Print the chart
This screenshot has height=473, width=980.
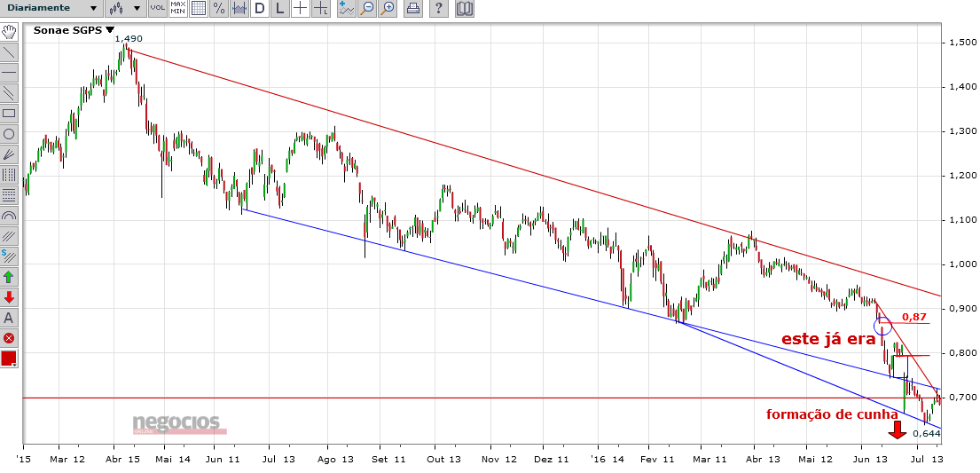(412, 8)
